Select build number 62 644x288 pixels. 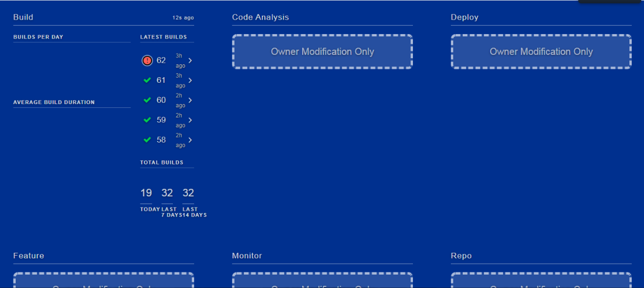point(161,61)
